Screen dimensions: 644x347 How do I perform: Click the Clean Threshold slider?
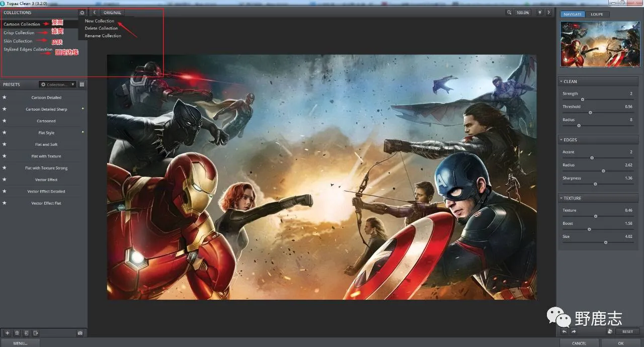click(x=597, y=113)
